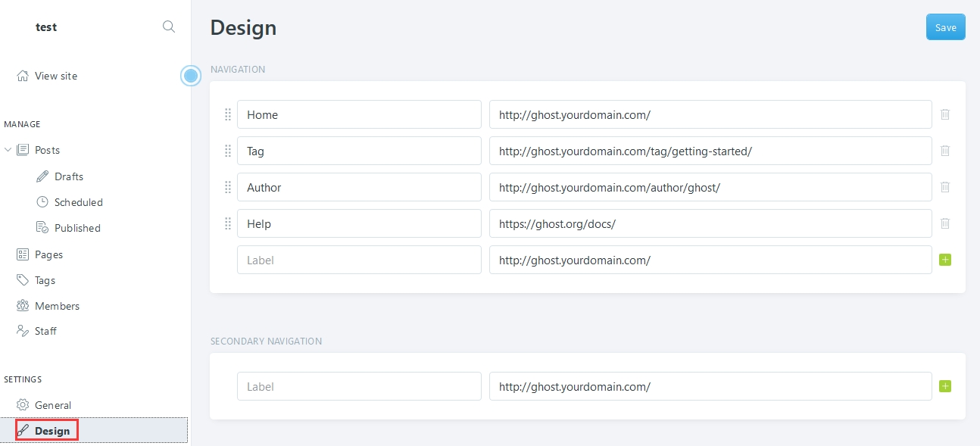Remove the Author navigation entry
This screenshot has height=446, width=980.
(x=945, y=187)
